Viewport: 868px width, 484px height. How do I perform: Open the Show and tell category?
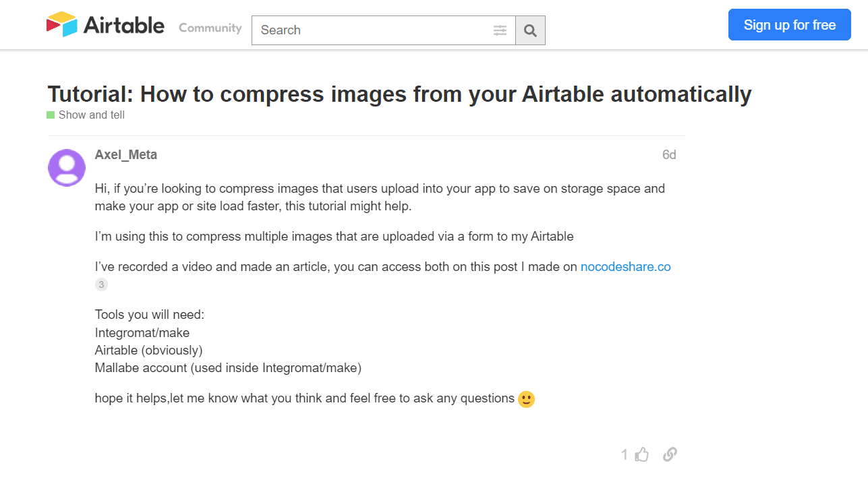[86, 115]
